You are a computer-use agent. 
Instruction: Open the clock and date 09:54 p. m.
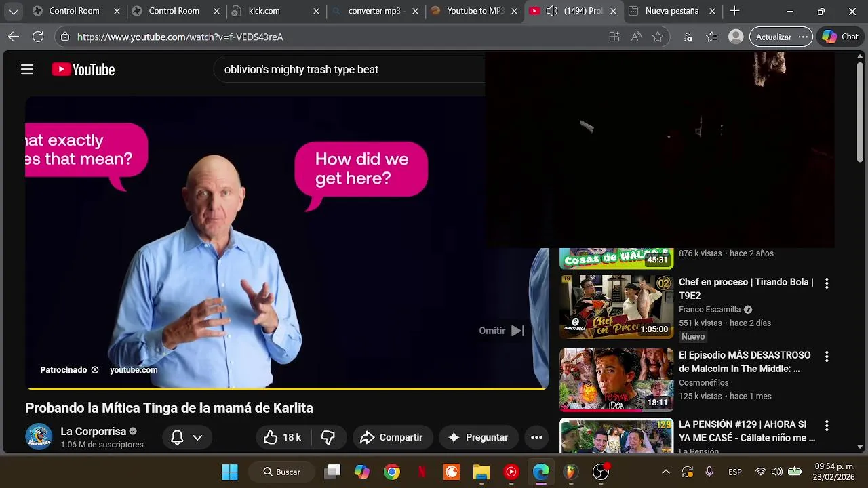click(835, 472)
